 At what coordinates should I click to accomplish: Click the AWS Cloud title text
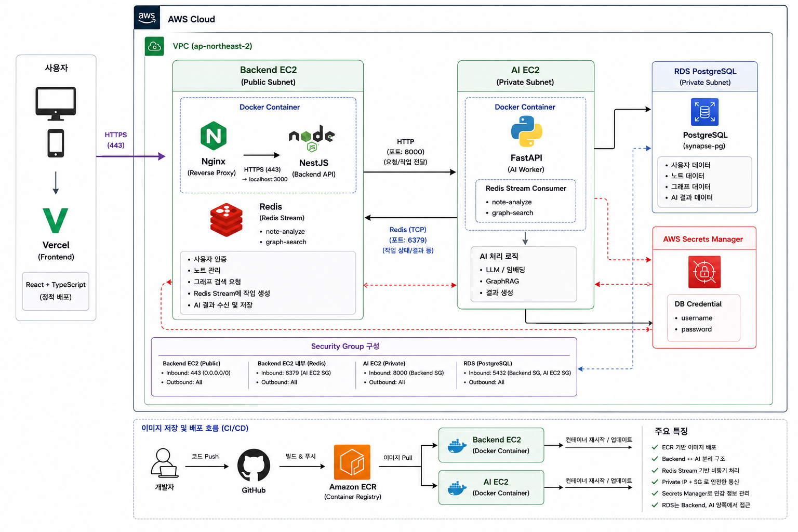(191, 19)
